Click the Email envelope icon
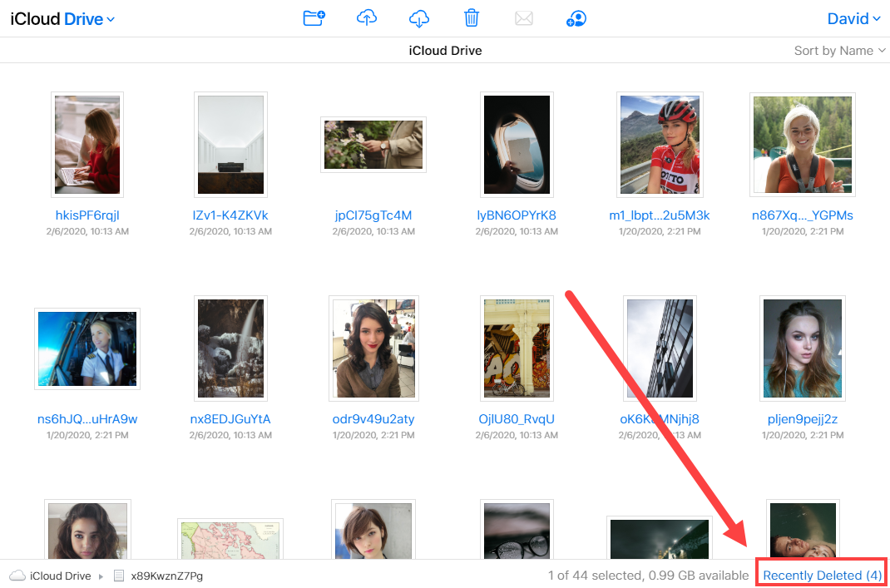 click(524, 19)
